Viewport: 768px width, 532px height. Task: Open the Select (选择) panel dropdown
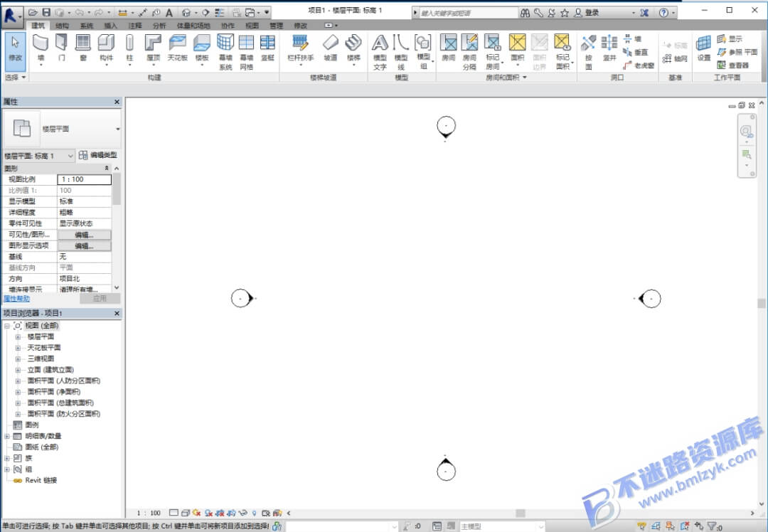15,78
